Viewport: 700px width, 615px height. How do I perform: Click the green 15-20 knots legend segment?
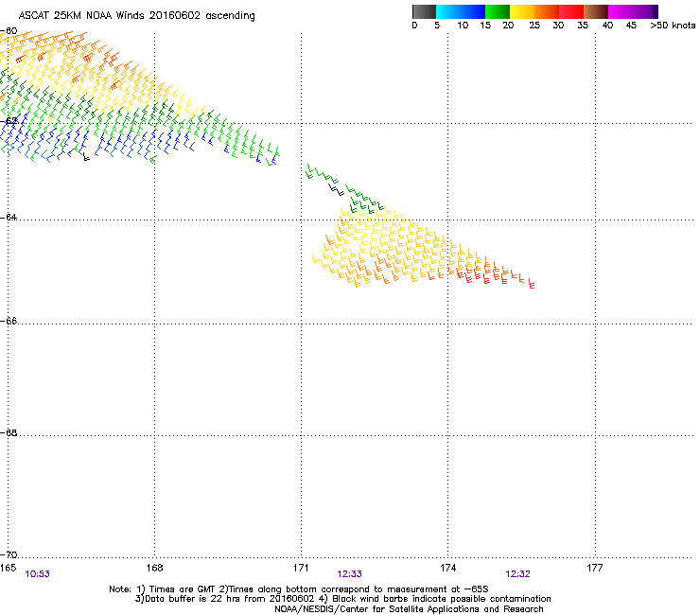(498, 11)
